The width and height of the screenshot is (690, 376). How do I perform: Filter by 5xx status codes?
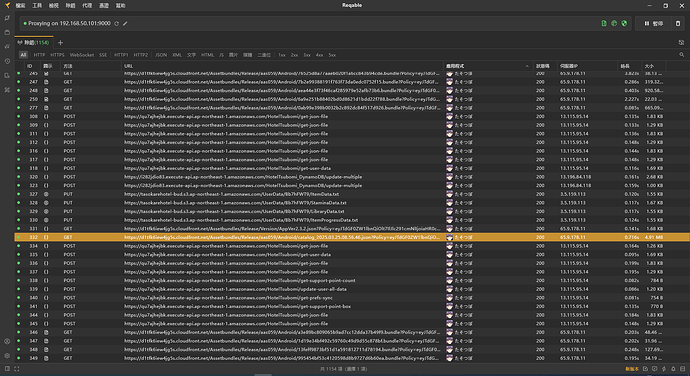pos(332,55)
